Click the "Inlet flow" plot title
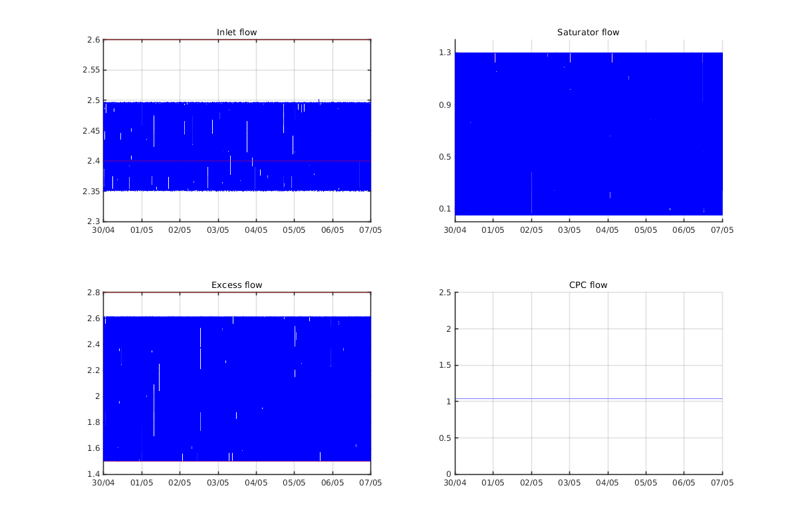Screen dimensions: 798x532 click(x=237, y=33)
